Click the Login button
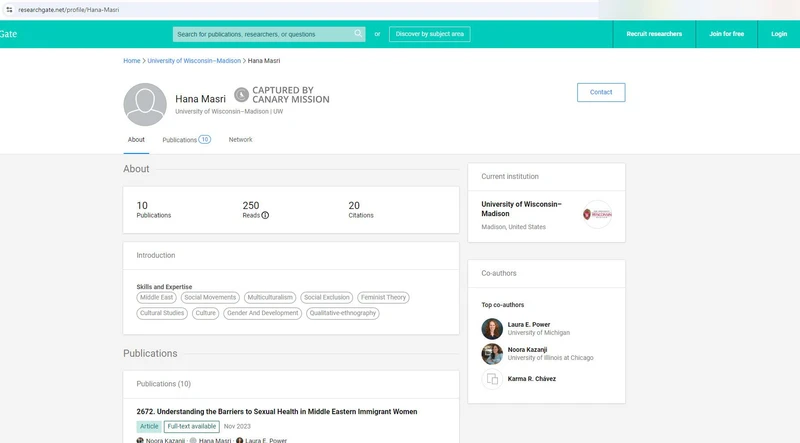Screen dimensions: 800x443 coord(779,34)
